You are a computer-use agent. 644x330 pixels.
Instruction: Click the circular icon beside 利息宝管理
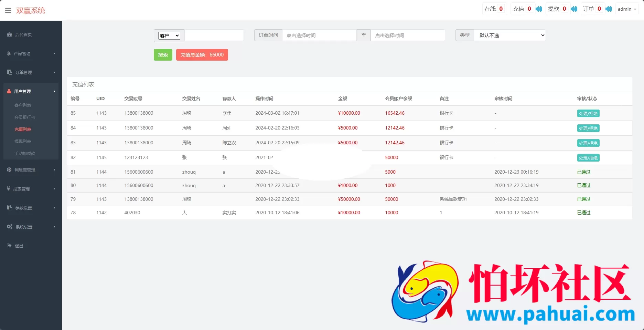click(9, 170)
